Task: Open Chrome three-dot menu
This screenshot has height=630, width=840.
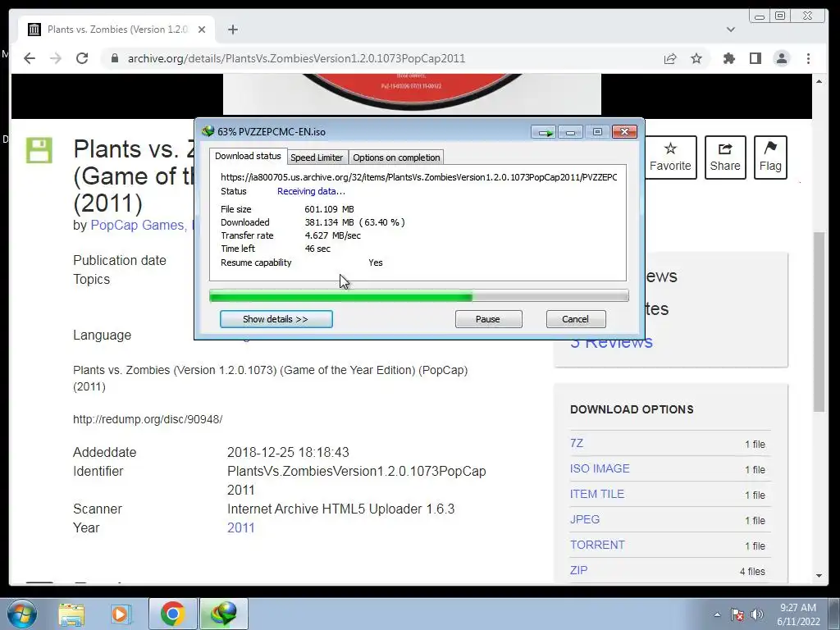Action: point(808,58)
